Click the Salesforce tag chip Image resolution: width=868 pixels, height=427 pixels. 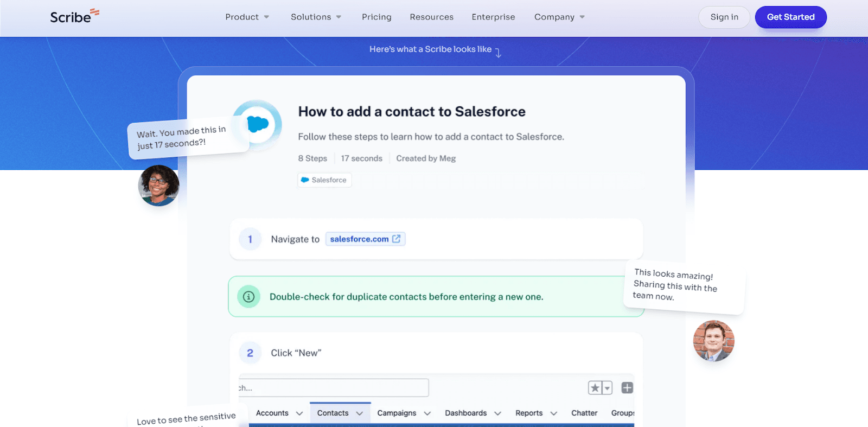click(x=324, y=180)
